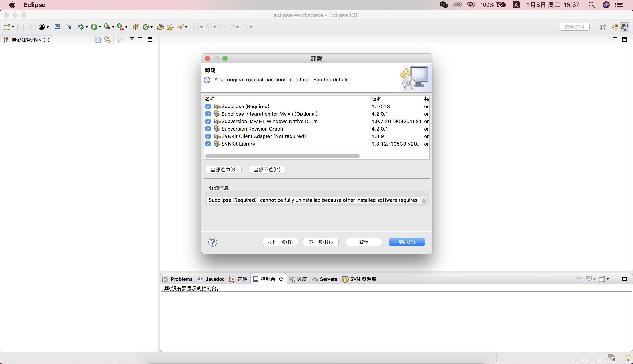
Task: Click the green Run button icon
Action: pyautogui.click(x=94, y=27)
